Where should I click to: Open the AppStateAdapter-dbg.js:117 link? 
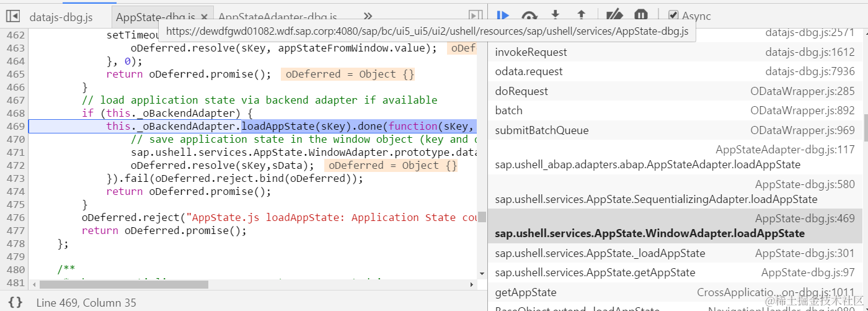pos(785,150)
